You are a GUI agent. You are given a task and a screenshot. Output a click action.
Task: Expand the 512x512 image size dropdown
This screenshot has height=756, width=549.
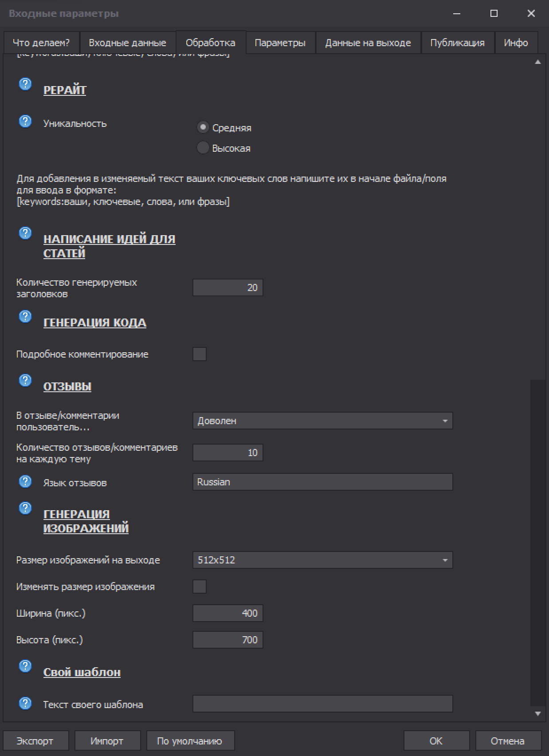(x=322, y=560)
